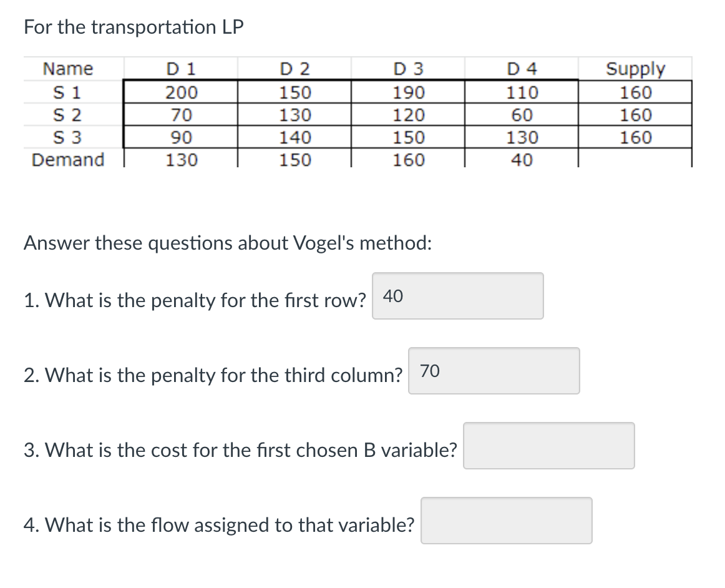Click the S1 to D1 cost cell 200
This screenshot has width=725, height=588.
pyautogui.click(x=181, y=93)
